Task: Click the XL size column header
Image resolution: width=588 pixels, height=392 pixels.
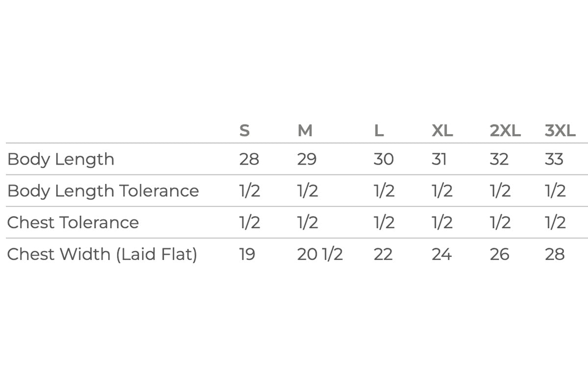Action: pyautogui.click(x=442, y=131)
